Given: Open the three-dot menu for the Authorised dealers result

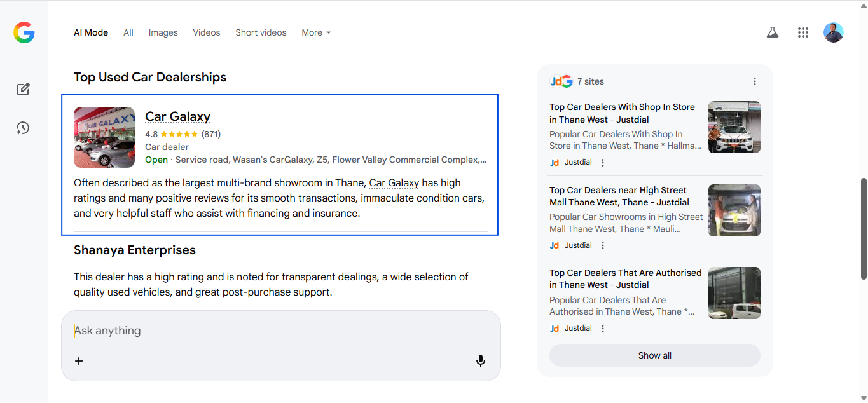Looking at the screenshot, I should 603,329.
